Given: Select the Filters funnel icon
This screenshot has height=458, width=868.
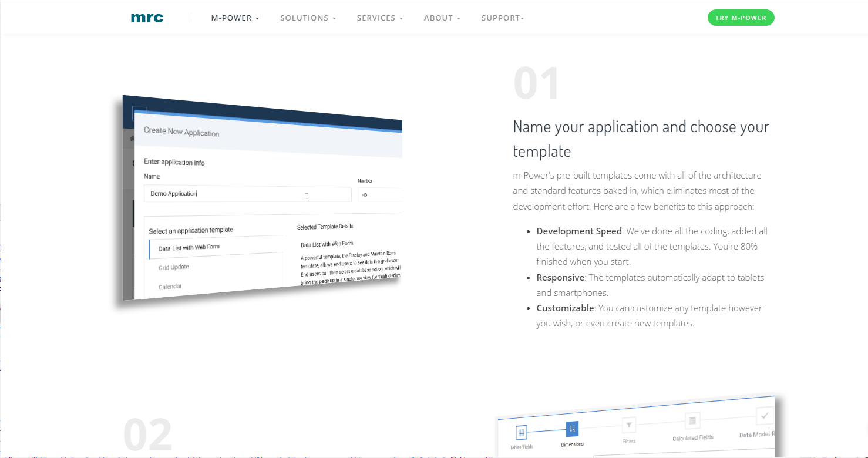Looking at the screenshot, I should pos(628,425).
